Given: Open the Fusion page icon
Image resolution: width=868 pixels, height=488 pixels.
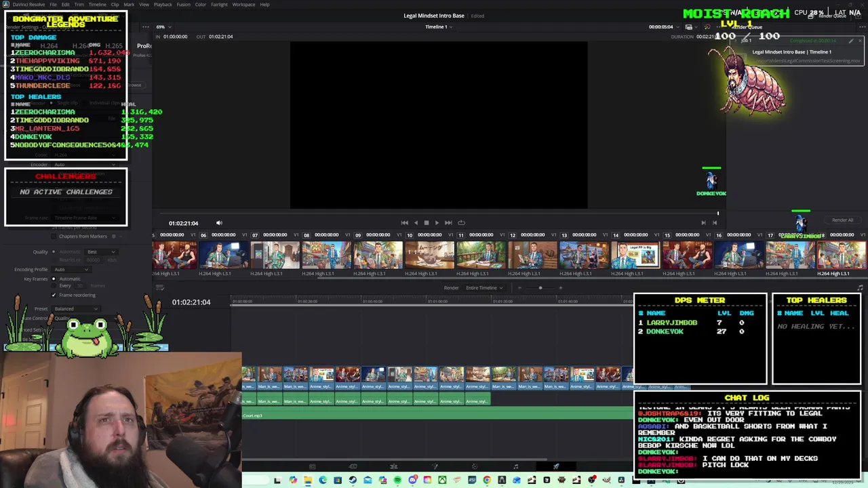Looking at the screenshot, I should pos(434,466).
